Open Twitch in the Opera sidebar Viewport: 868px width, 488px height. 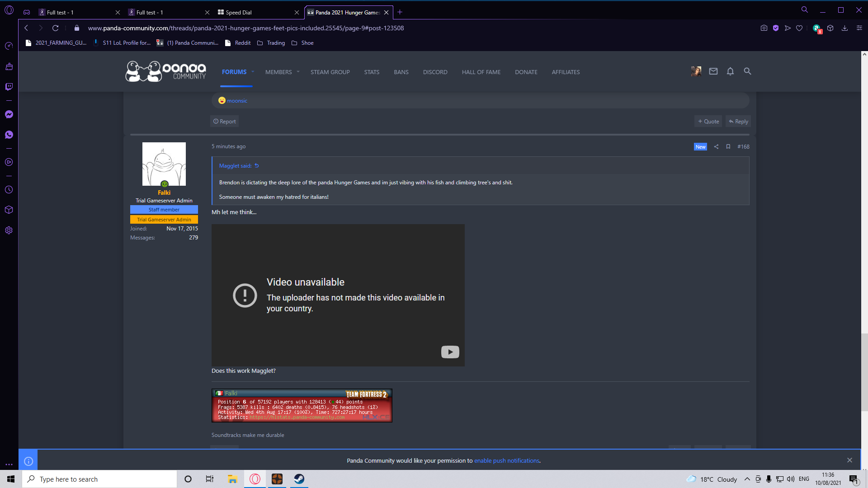click(9, 87)
